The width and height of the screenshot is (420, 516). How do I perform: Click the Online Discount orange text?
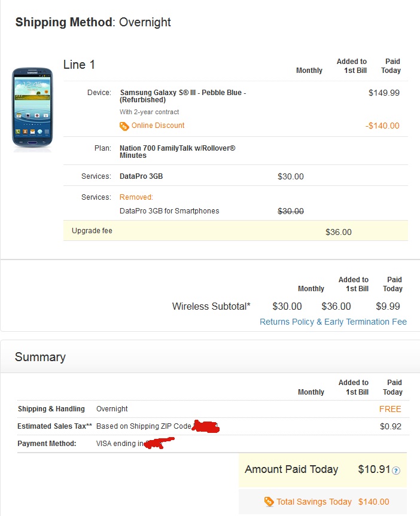158,126
